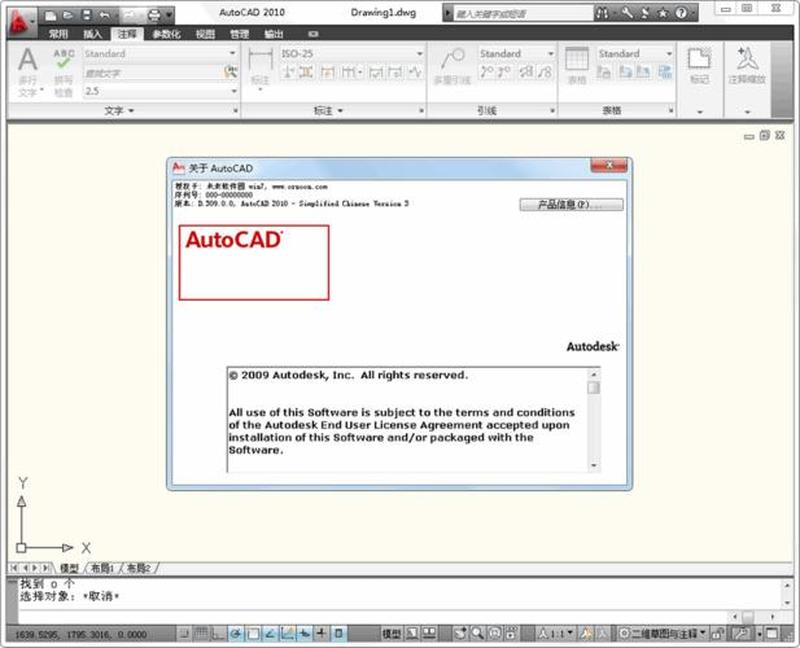Click the Quick Dimension icon
The height and width of the screenshot is (648, 800).
coord(328,72)
